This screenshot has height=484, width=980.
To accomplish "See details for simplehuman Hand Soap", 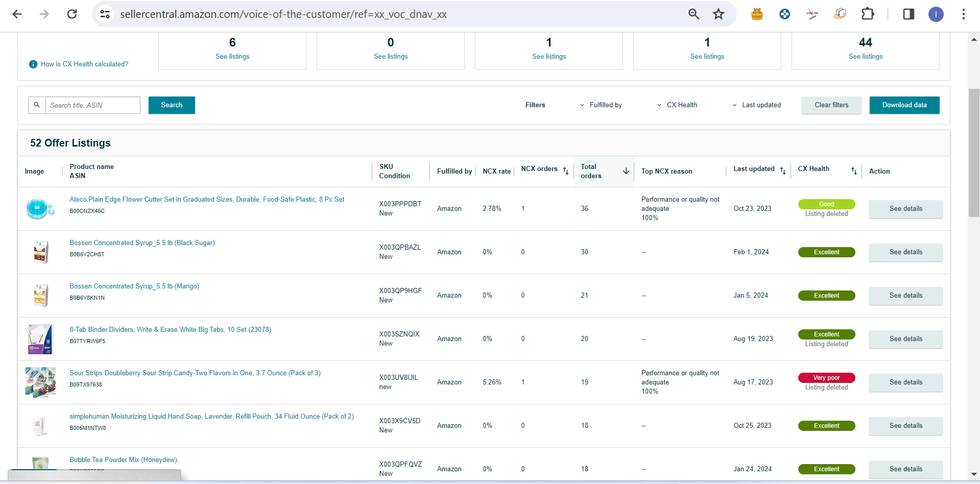I will [x=906, y=426].
